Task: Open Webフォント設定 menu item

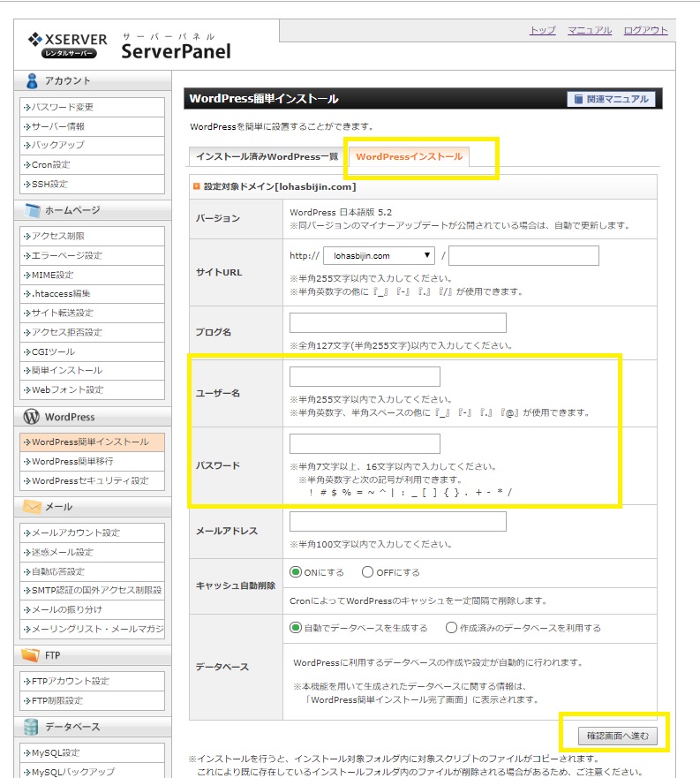Action: 93,390
